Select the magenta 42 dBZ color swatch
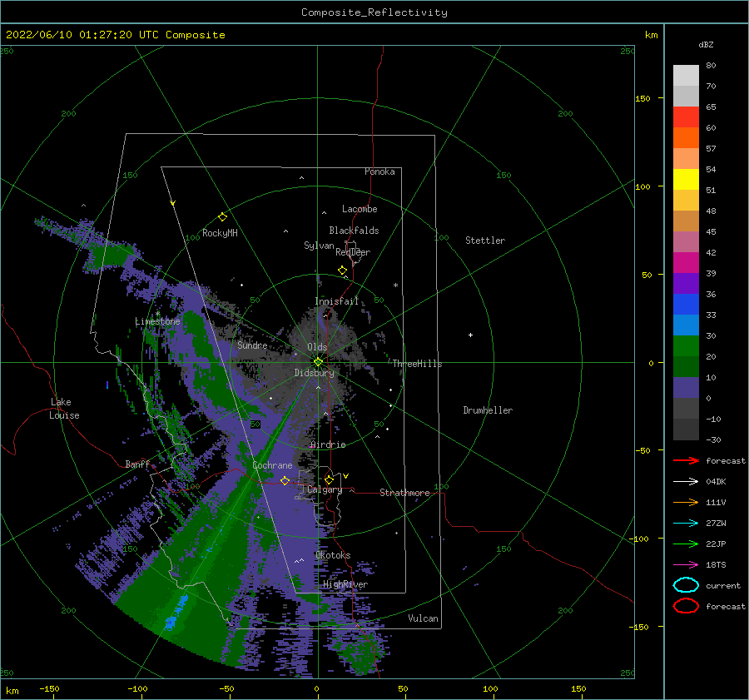Image resolution: width=749 pixels, height=700 pixels. point(686,262)
